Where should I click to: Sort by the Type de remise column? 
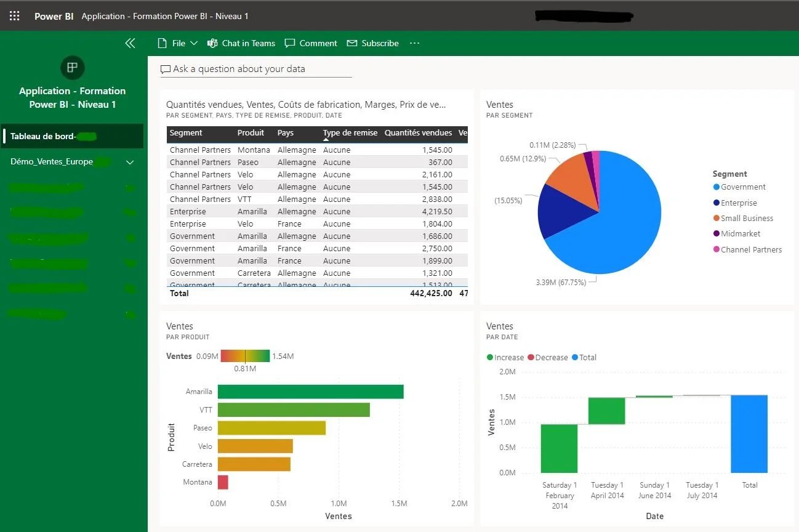click(x=350, y=133)
